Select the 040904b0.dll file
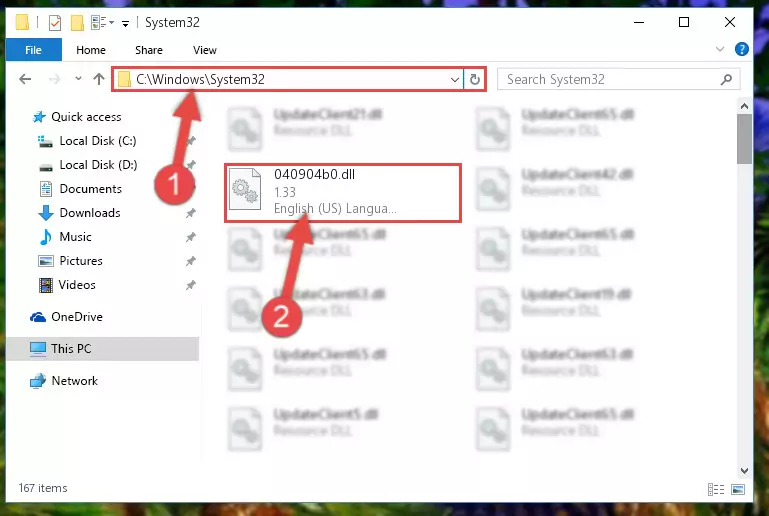This screenshot has width=769, height=516. (342, 192)
